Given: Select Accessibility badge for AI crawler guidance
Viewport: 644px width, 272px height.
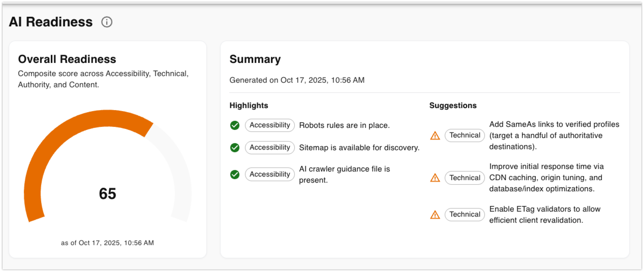Looking at the screenshot, I should pyautogui.click(x=270, y=174).
